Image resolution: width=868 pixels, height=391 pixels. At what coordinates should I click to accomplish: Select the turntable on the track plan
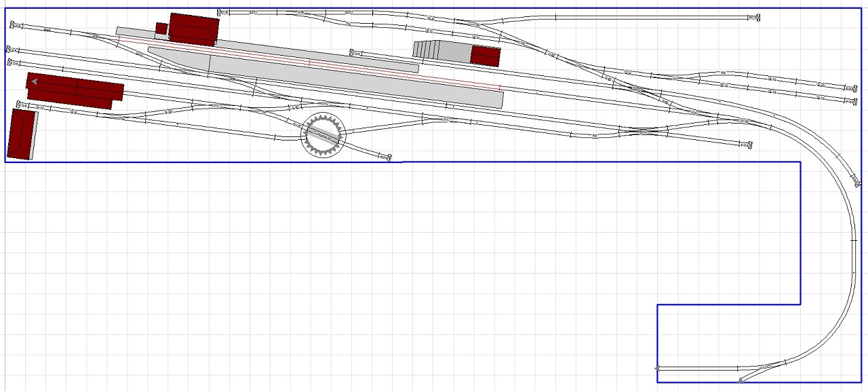point(323,136)
